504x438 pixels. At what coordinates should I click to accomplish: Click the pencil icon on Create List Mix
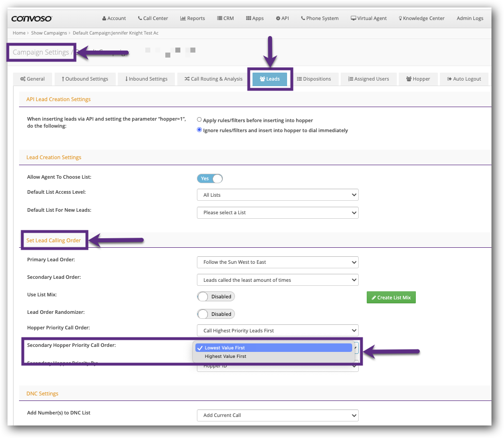click(374, 298)
